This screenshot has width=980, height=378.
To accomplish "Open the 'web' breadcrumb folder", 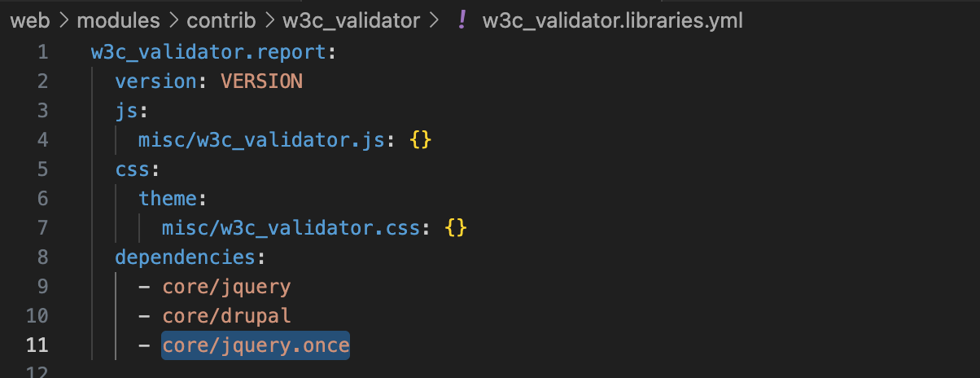I will click(30, 21).
